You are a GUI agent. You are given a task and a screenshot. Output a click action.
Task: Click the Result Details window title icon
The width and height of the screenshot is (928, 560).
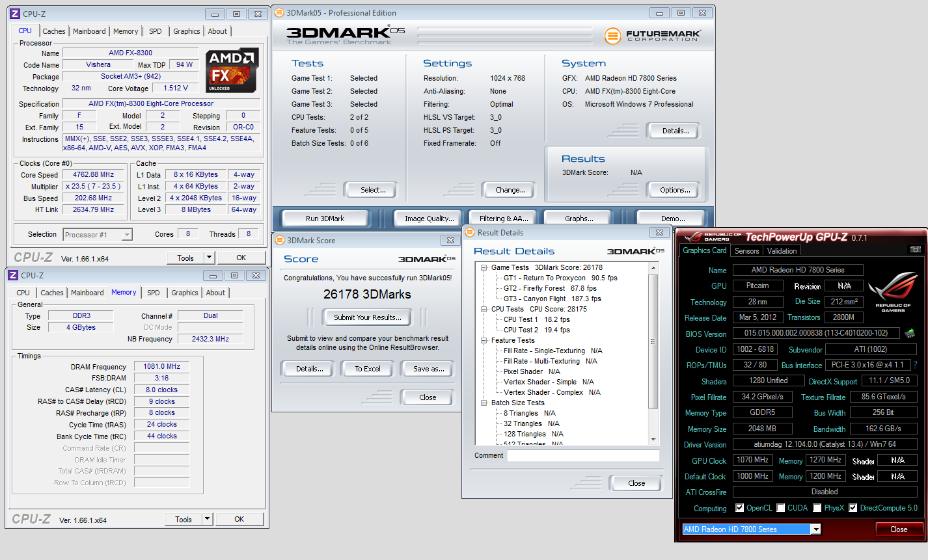470,232
